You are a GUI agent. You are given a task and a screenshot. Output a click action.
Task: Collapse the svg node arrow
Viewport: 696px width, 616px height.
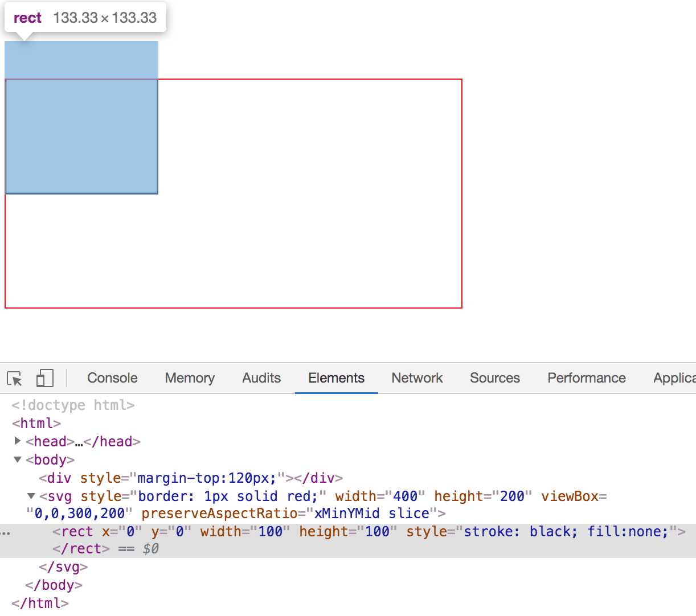tap(31, 496)
